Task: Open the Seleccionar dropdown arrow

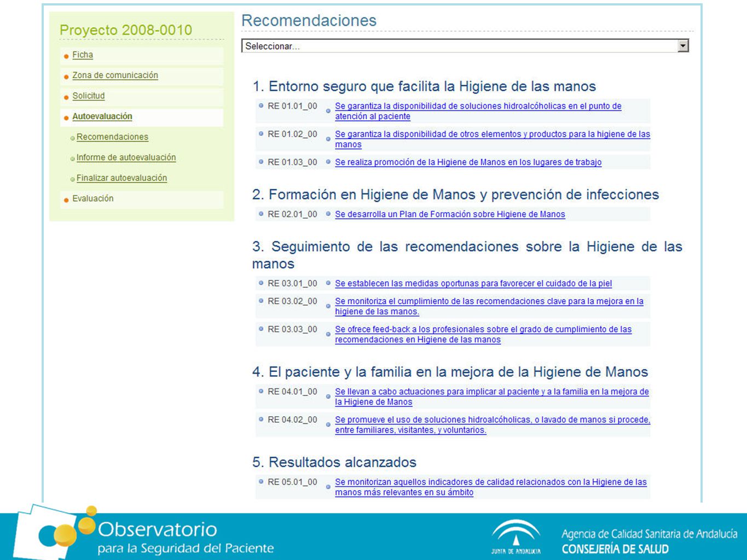Action: [x=682, y=46]
